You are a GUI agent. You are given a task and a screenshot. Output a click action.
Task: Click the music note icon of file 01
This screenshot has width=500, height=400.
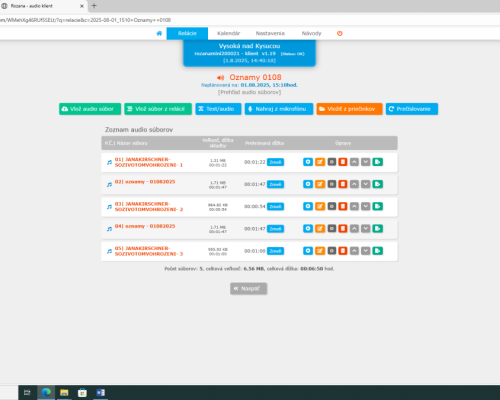click(x=109, y=162)
